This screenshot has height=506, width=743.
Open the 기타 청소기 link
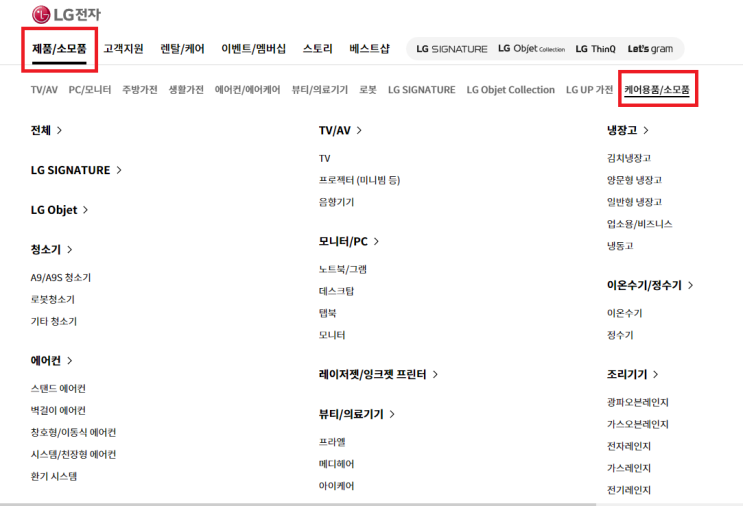(x=54, y=321)
